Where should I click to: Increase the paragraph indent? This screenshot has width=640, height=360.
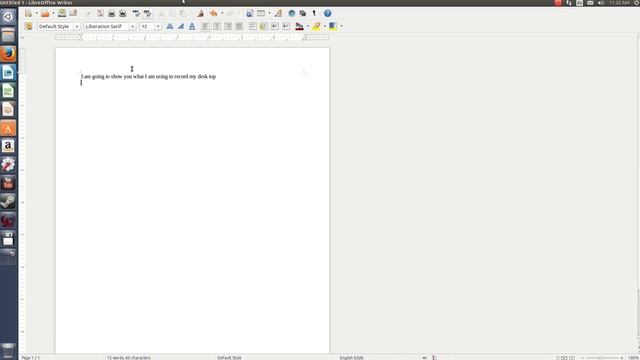286,27
